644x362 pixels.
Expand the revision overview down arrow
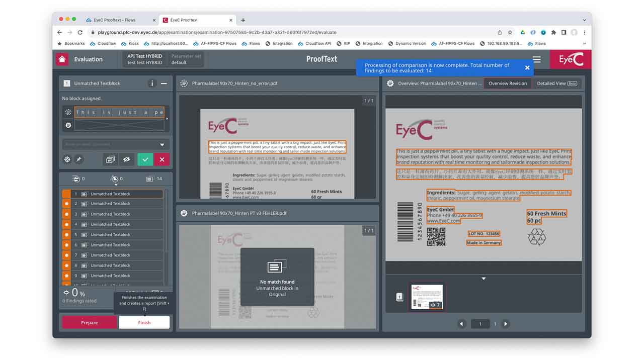coord(484,278)
